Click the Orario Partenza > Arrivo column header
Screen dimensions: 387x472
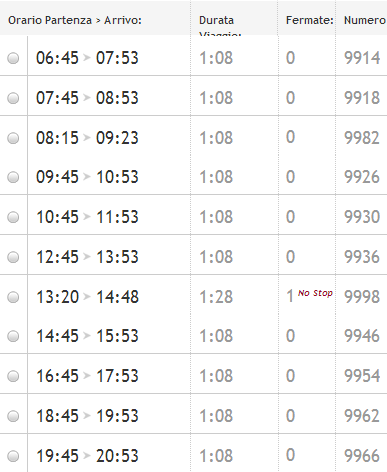[75, 20]
